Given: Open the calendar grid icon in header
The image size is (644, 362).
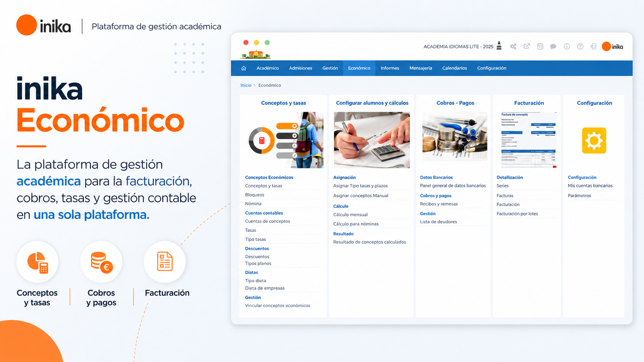Looking at the screenshot, I should click(540, 46).
